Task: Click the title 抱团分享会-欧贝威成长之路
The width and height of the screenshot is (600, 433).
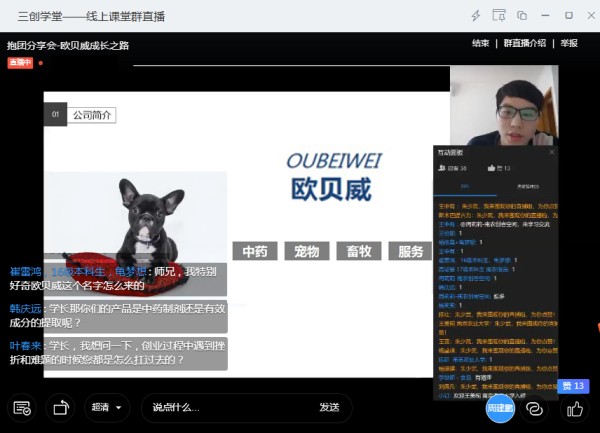Action: [68, 46]
